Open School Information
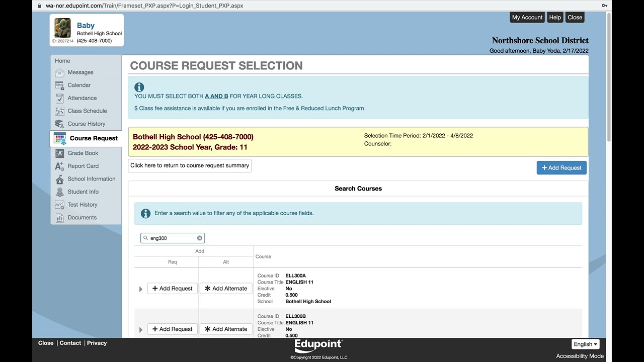The image size is (644, 362). coord(92,179)
